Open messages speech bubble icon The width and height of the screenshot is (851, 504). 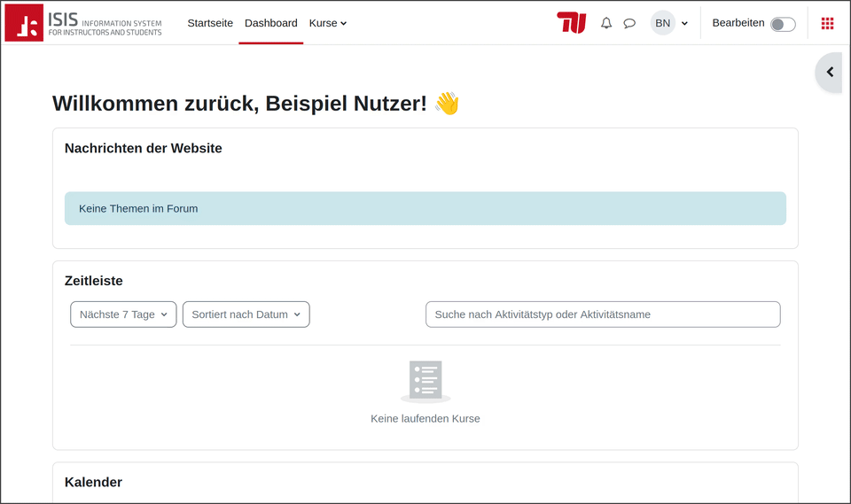pos(629,23)
